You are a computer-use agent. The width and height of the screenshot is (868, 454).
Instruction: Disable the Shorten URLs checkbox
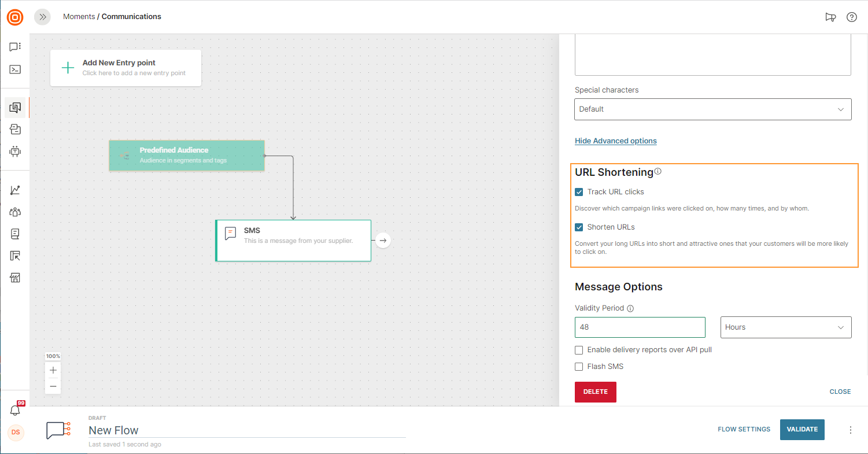point(579,227)
